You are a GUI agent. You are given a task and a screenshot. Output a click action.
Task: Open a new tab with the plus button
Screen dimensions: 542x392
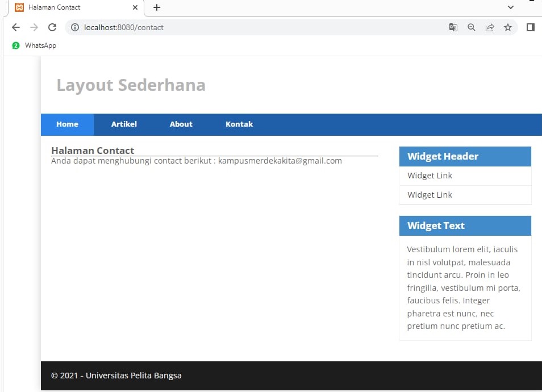pyautogui.click(x=156, y=8)
